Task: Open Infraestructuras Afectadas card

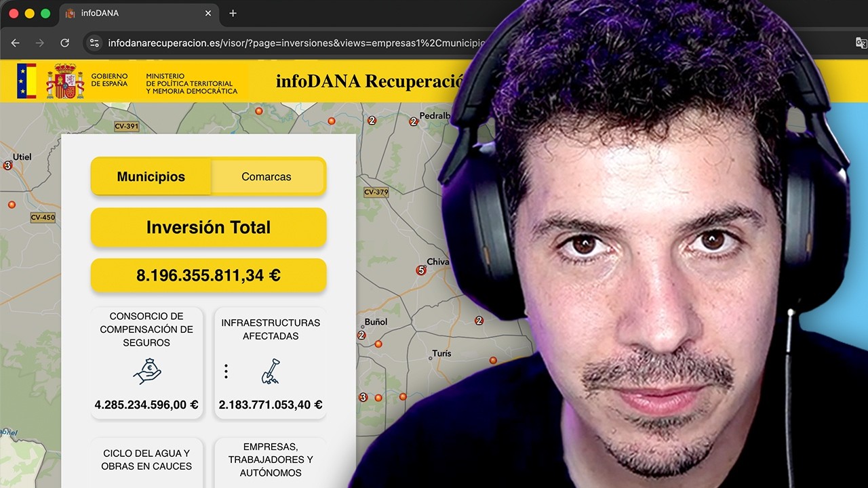Action: (x=271, y=363)
